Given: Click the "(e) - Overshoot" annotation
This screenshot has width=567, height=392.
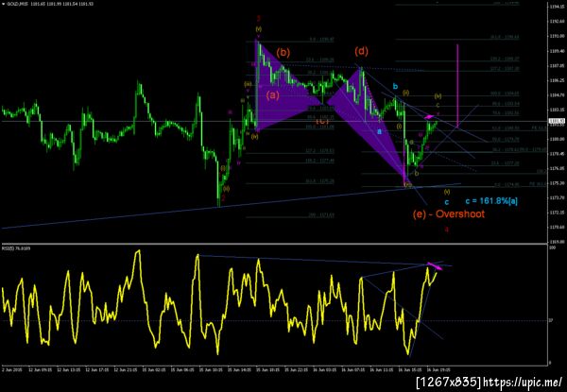Looking at the screenshot, I should tap(449, 213).
